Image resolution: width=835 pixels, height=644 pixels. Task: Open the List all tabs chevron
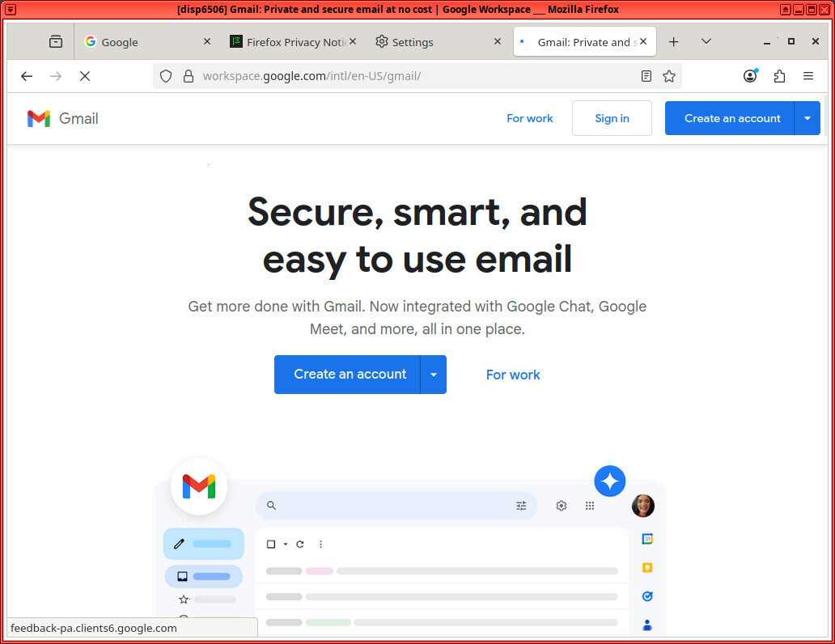point(706,42)
